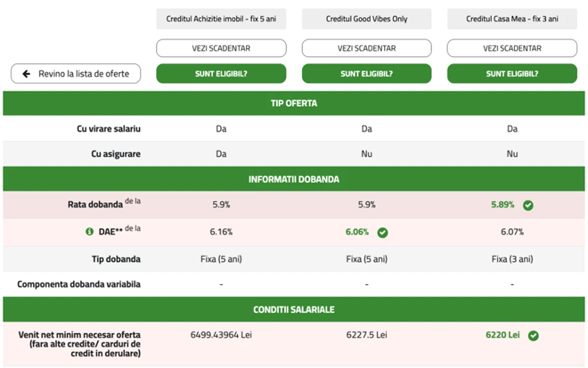Open Revino la lista de oferte
588x368 pixels.
click(x=76, y=74)
